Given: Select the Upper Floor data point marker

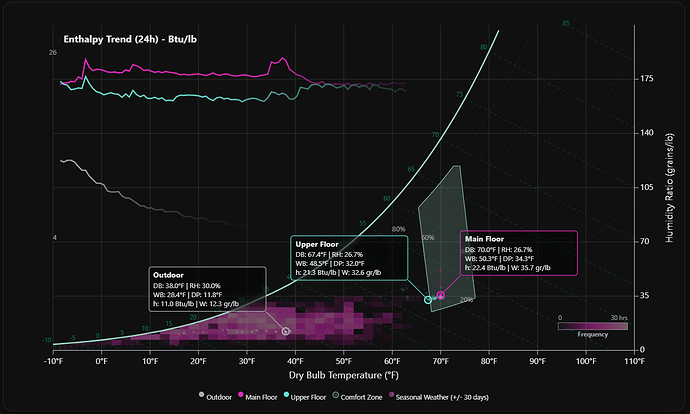Looking at the screenshot, I should tap(428, 300).
